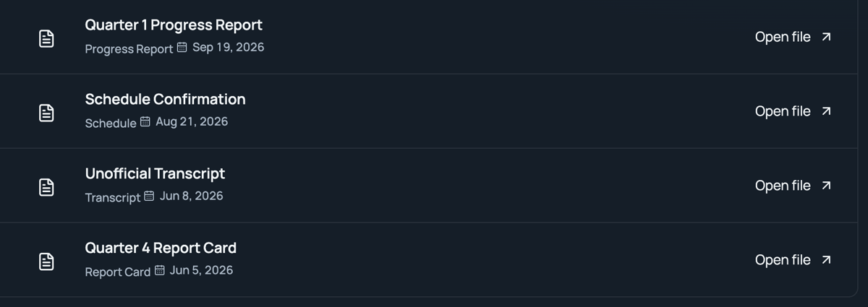Select the Quarter 4 Report Card title
Image resolution: width=868 pixels, height=307 pixels.
[161, 248]
